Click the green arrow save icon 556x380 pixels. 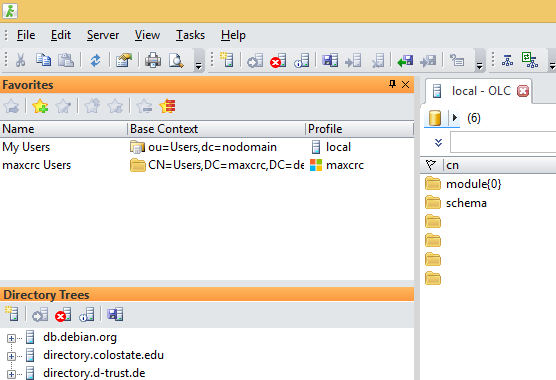coord(405,60)
